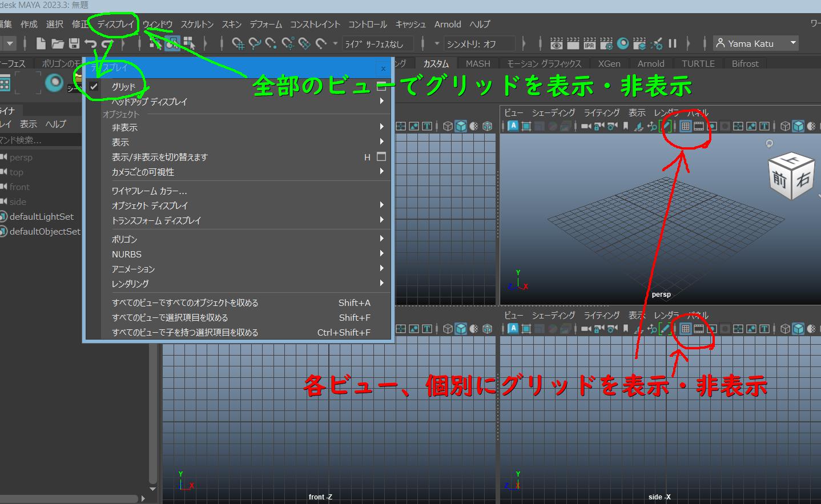Close the torn-off ディスプレイ menu

coord(383,68)
